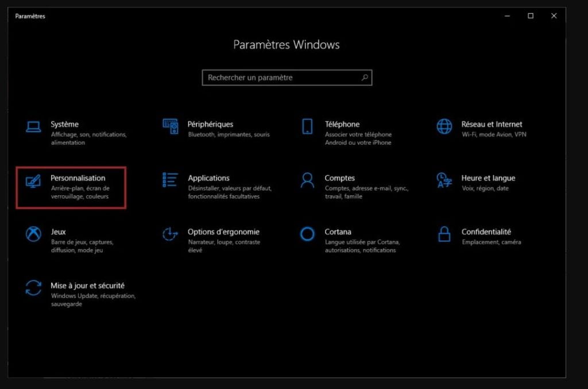The height and width of the screenshot is (389, 588).
Task: Open the Confidentialité heading
Action: 486,232
